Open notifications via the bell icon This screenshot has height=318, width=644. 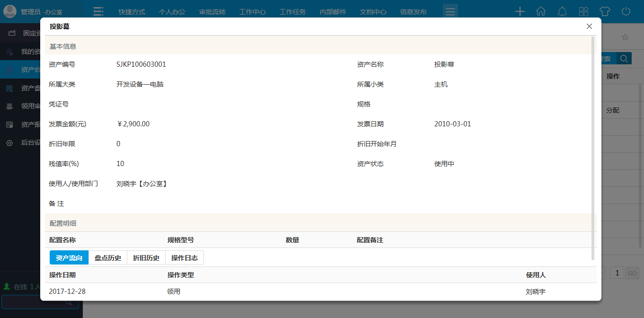point(562,11)
